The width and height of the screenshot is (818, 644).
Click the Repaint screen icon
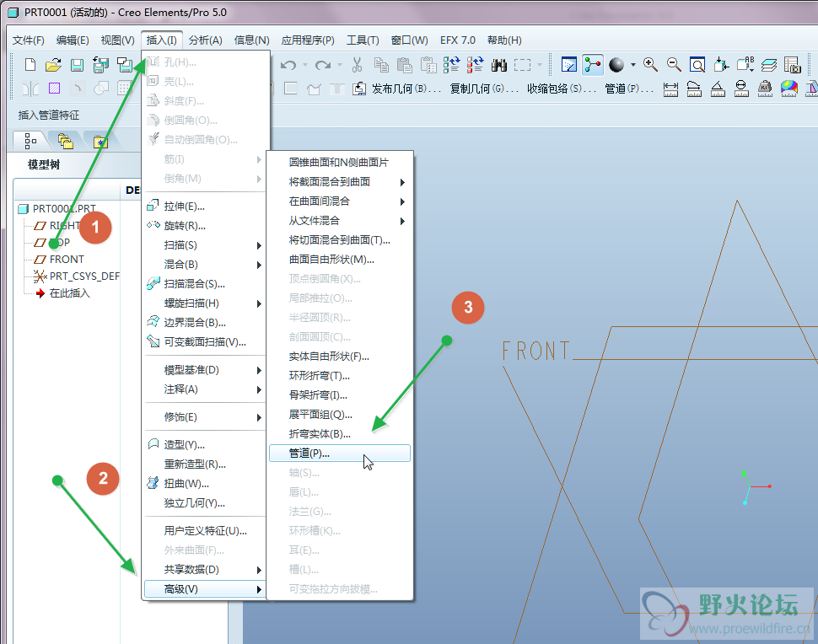pos(569,65)
